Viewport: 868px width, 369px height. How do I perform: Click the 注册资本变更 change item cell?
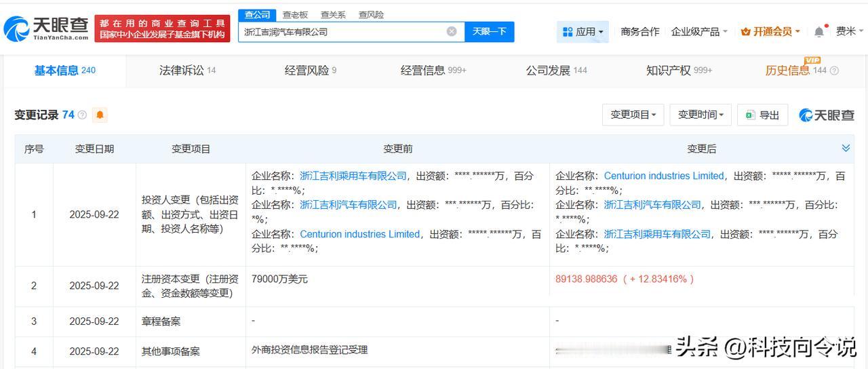coord(191,286)
